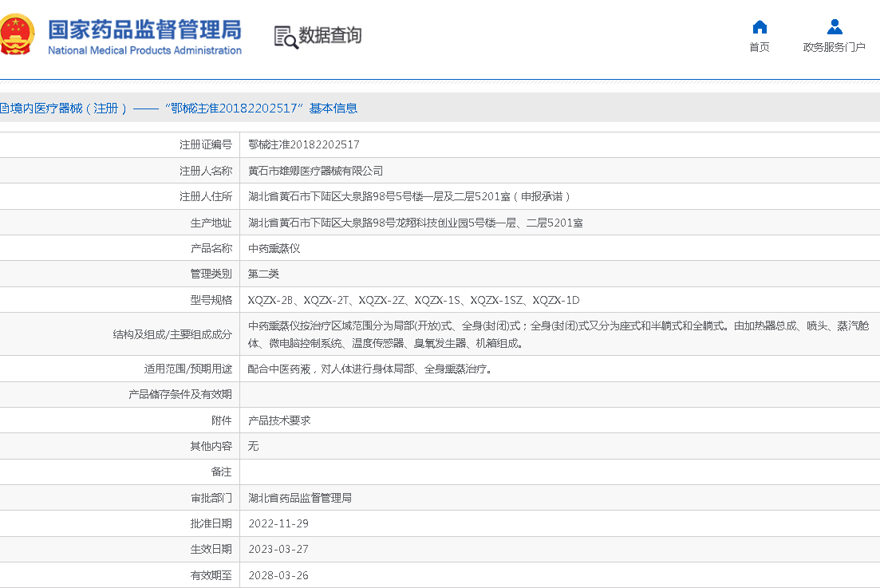Click the 适用范围 intended use description

coord(369,369)
